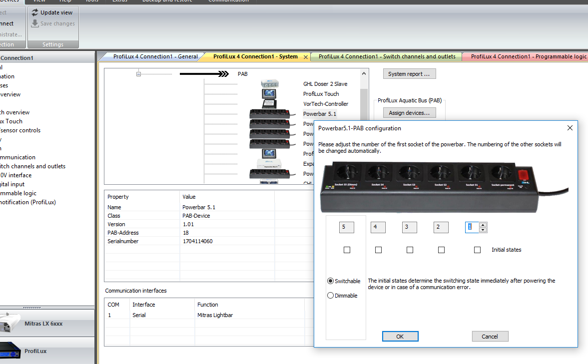
Task: Click Cancel in Powerbar configuration dialog
Action: click(490, 336)
